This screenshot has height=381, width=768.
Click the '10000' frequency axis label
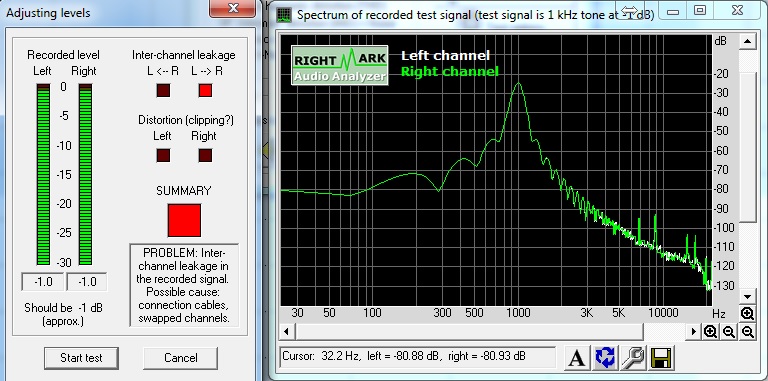coord(664,313)
